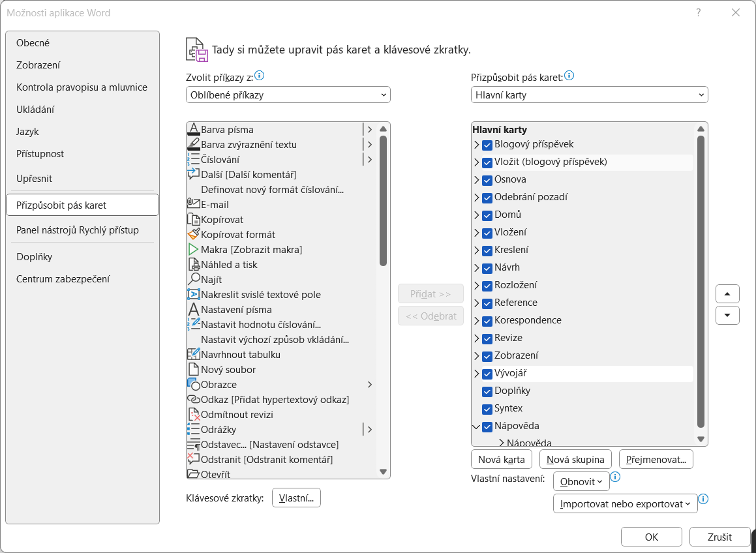
Task: Select the Najít magnifier icon
Action: point(193,279)
